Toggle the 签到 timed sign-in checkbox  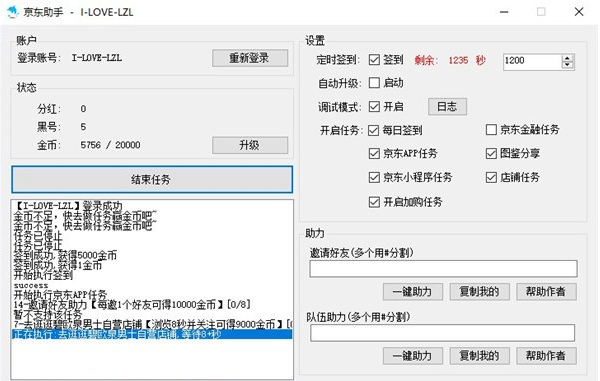[374, 60]
